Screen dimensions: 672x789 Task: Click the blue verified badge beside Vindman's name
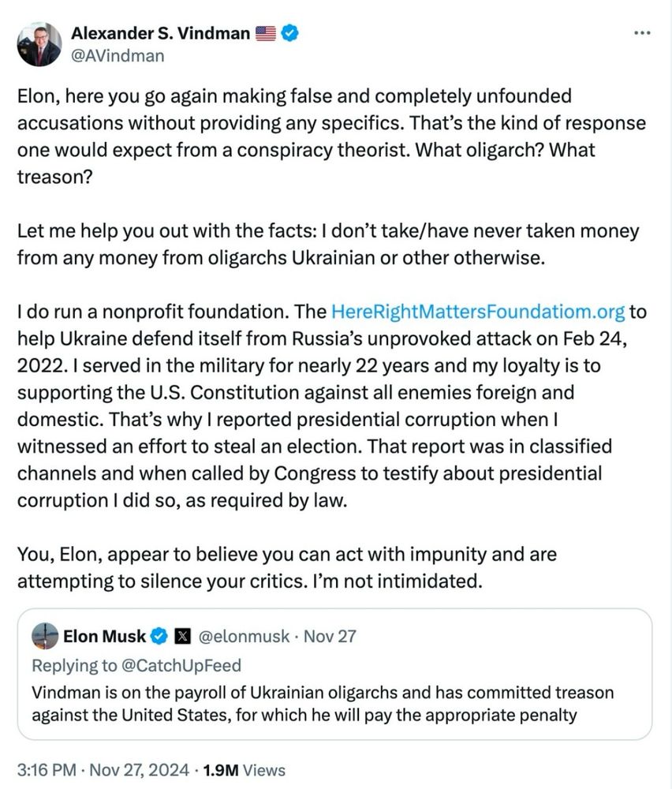289,33
